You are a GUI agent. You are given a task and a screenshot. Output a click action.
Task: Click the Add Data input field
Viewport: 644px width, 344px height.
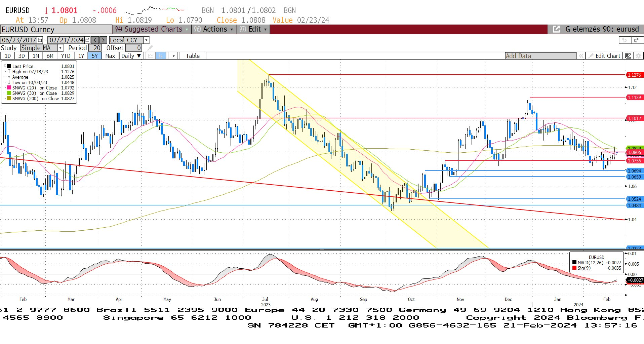point(540,56)
